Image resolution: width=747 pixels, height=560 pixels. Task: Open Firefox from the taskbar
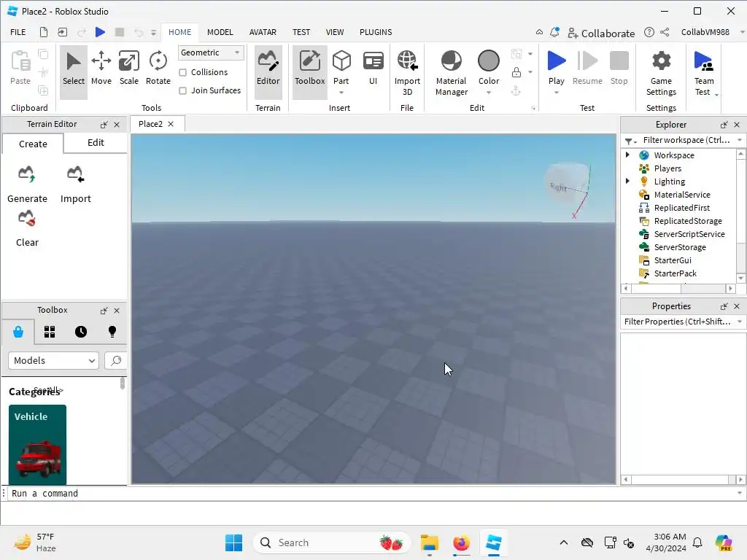pyautogui.click(x=461, y=542)
